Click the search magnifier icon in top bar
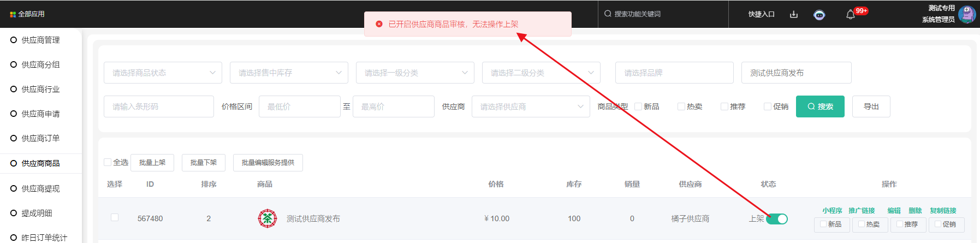Viewport: 980px width, 243px height. tap(608, 14)
